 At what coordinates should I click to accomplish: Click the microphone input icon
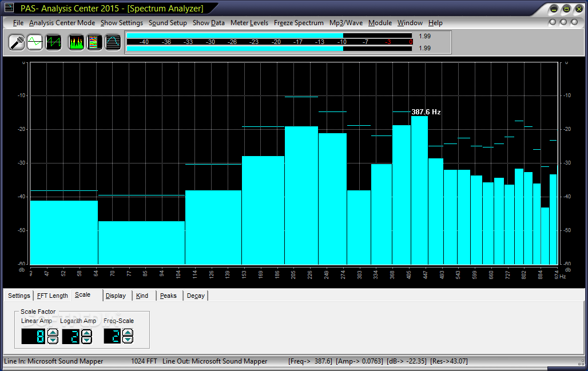coord(17,42)
